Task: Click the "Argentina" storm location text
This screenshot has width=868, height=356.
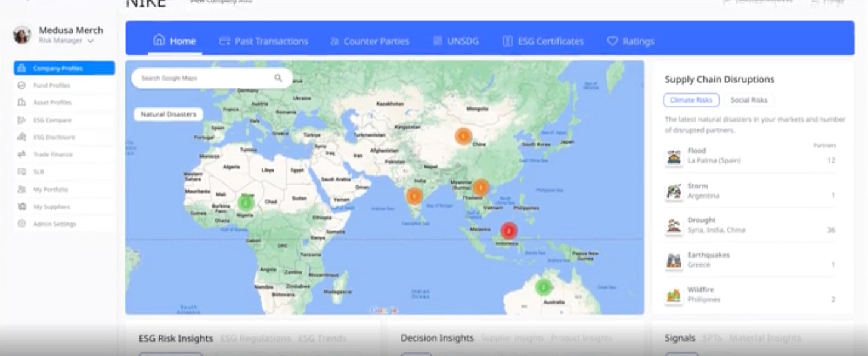Action: (703, 196)
